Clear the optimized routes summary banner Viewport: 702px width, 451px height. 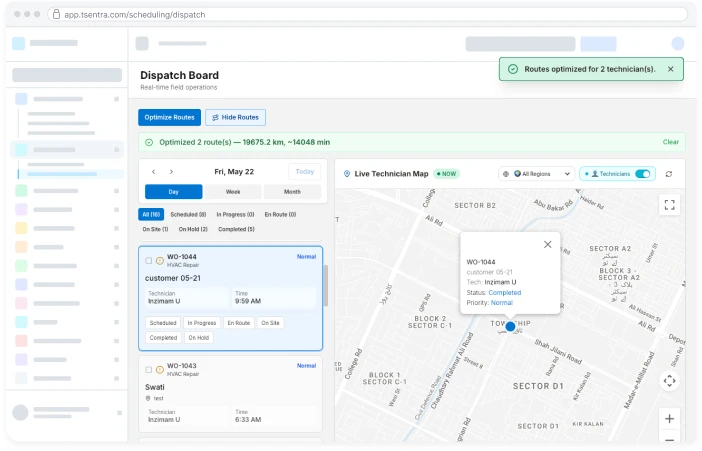click(x=670, y=142)
